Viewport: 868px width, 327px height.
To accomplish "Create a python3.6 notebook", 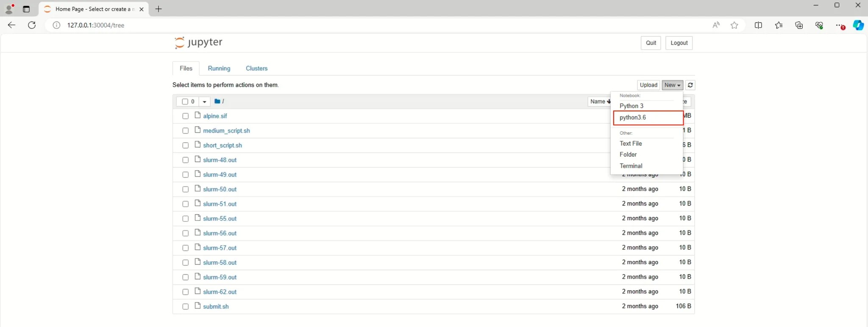I will pyautogui.click(x=633, y=118).
